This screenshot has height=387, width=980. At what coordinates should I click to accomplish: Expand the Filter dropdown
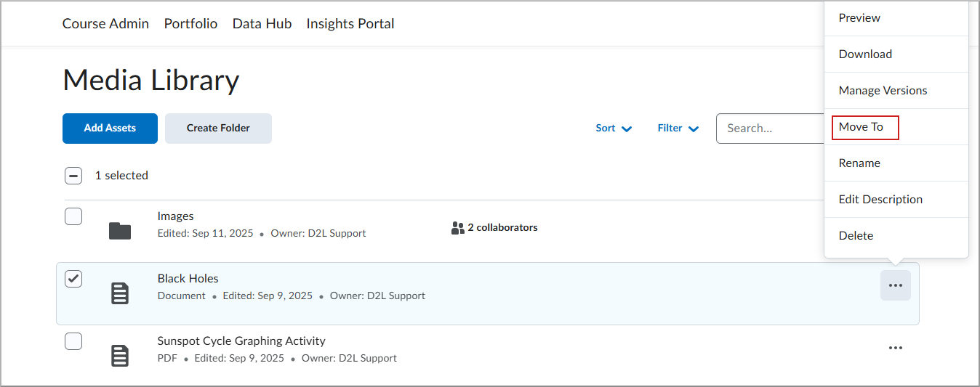[x=678, y=129]
